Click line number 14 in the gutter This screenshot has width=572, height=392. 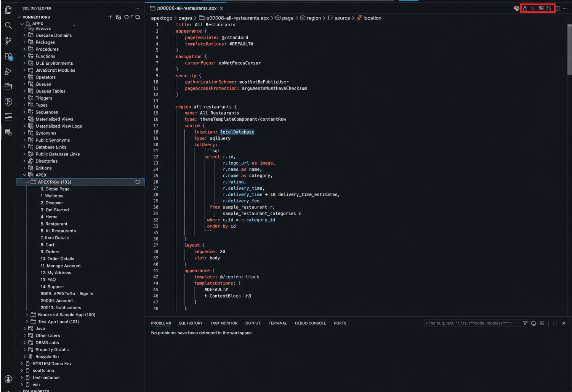click(x=156, y=107)
